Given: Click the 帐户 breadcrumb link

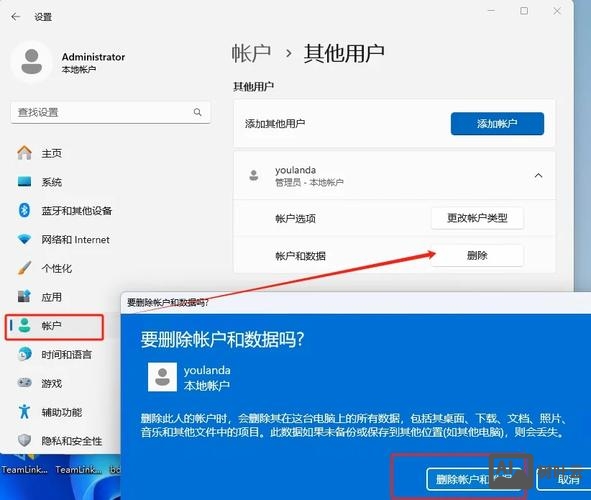Looking at the screenshot, I should (x=251, y=53).
